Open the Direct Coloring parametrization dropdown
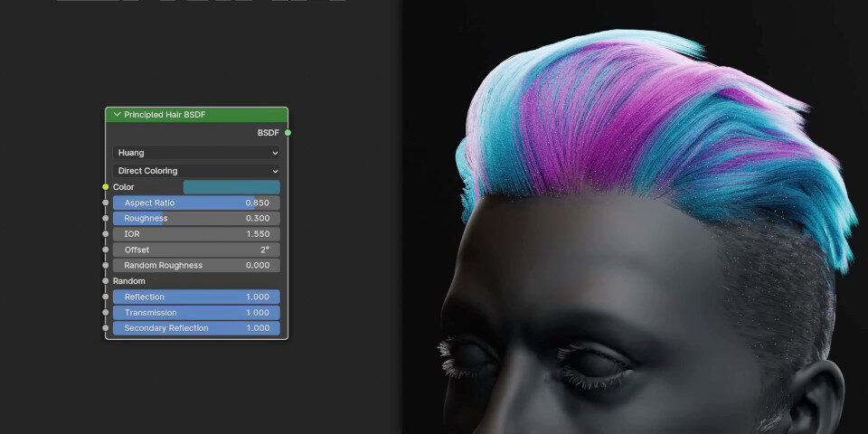 pos(196,171)
